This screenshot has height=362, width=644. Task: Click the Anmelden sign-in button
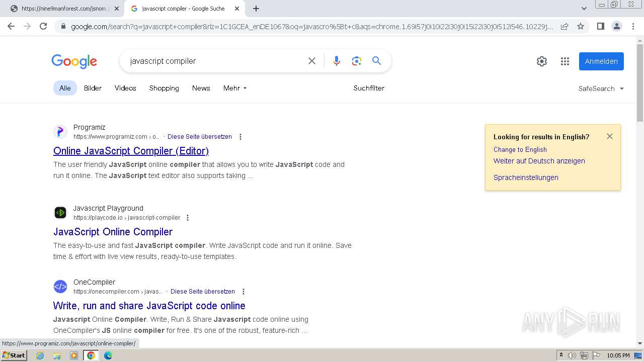point(601,61)
